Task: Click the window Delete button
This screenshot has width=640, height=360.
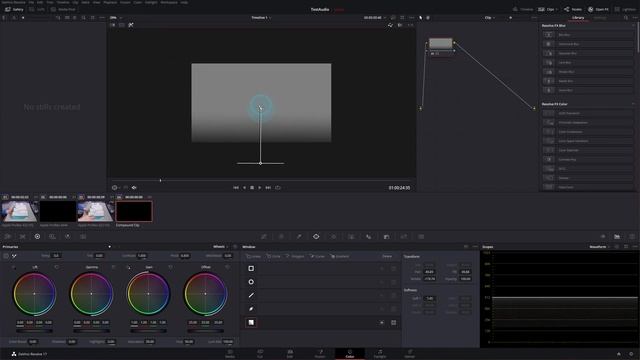Action: [387, 256]
